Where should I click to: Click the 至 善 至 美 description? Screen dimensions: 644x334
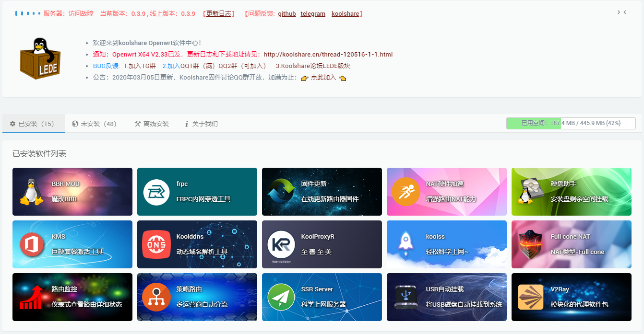tap(316, 252)
